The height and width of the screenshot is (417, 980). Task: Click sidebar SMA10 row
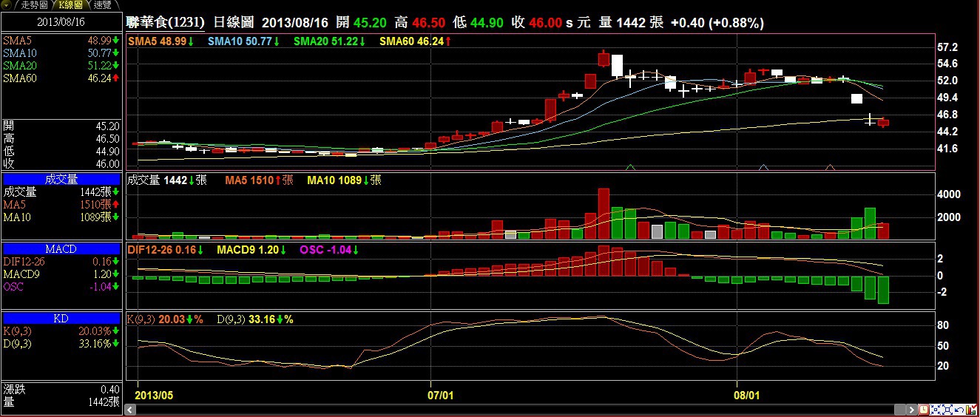click(61, 53)
